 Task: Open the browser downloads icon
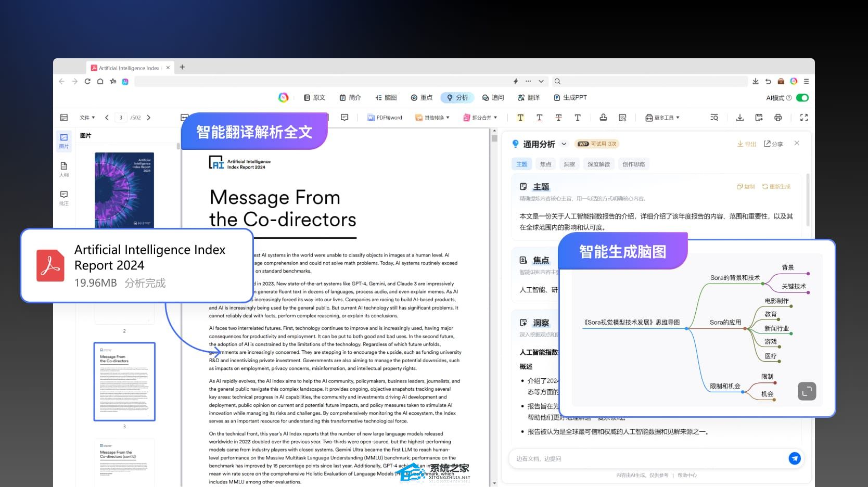click(x=756, y=81)
